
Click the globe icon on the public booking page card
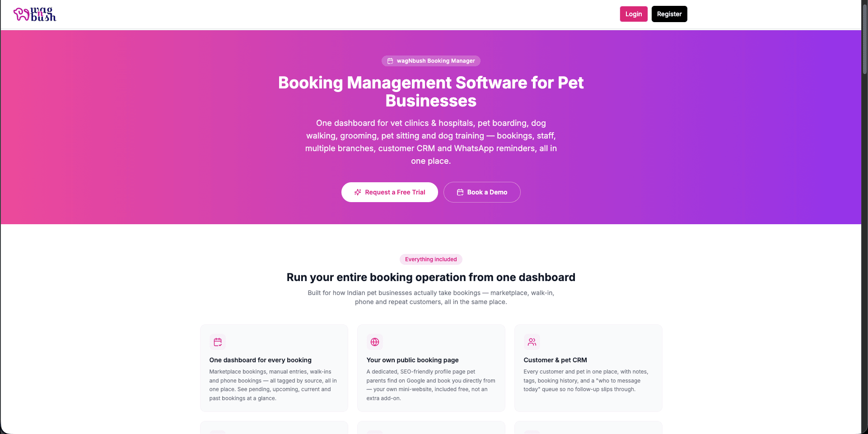[x=375, y=342]
